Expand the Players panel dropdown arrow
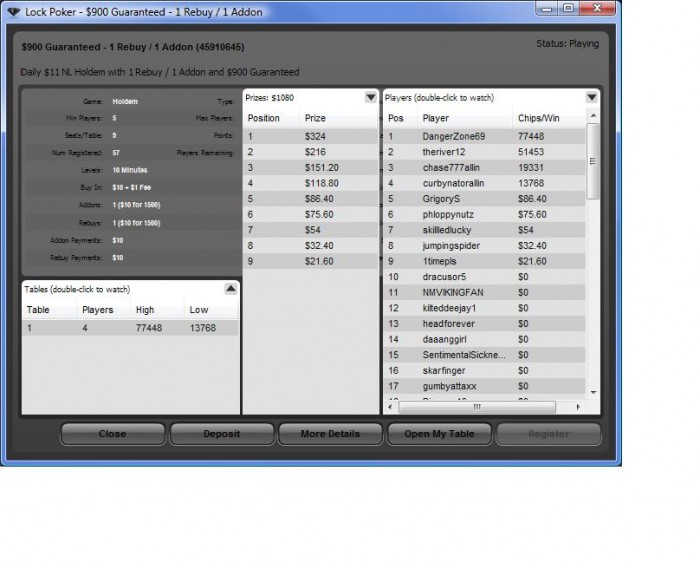700x562 pixels. [x=592, y=97]
